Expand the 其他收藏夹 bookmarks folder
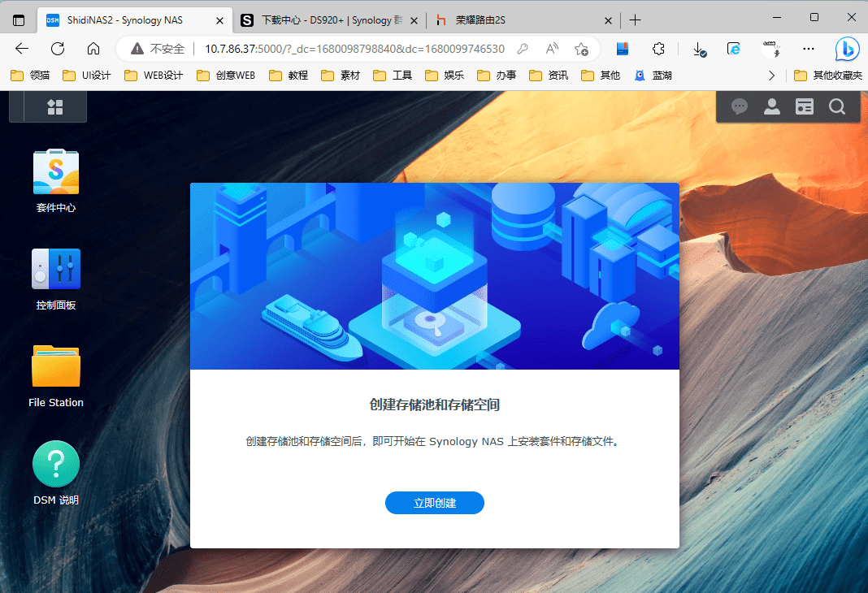Image resolution: width=868 pixels, height=593 pixels. coord(828,76)
